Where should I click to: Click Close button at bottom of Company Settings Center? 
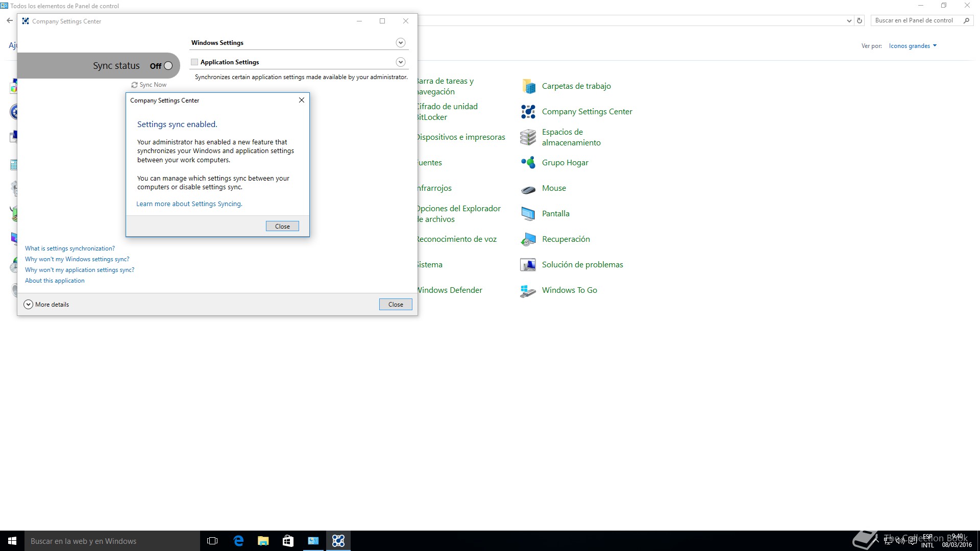click(x=396, y=305)
